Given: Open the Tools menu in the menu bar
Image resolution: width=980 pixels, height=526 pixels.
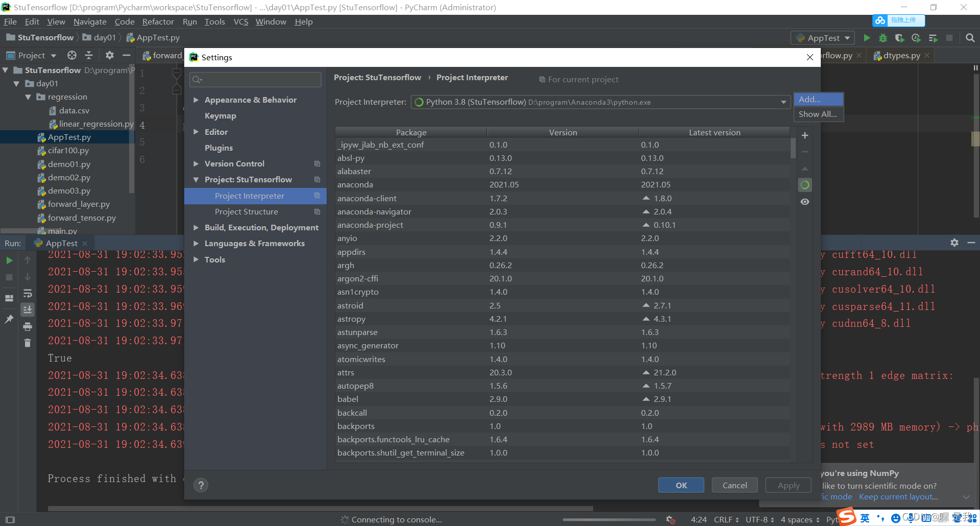Looking at the screenshot, I should [214, 21].
